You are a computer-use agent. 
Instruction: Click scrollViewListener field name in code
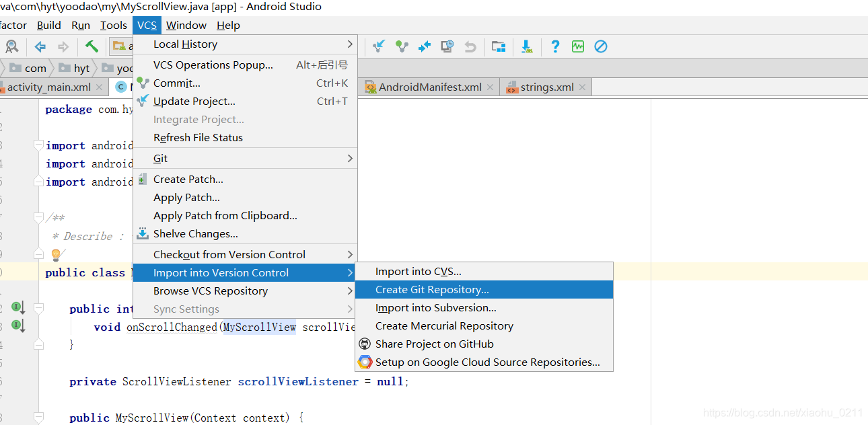[x=298, y=381]
